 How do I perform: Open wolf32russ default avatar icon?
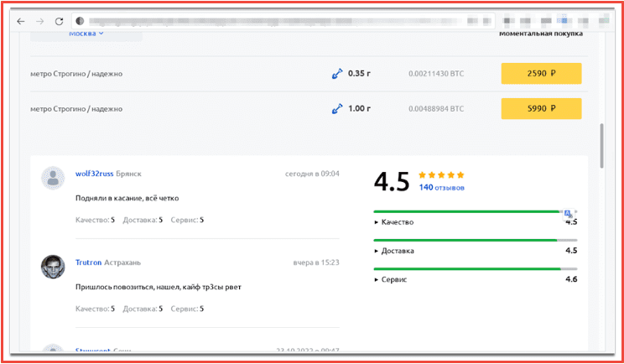coord(53,178)
